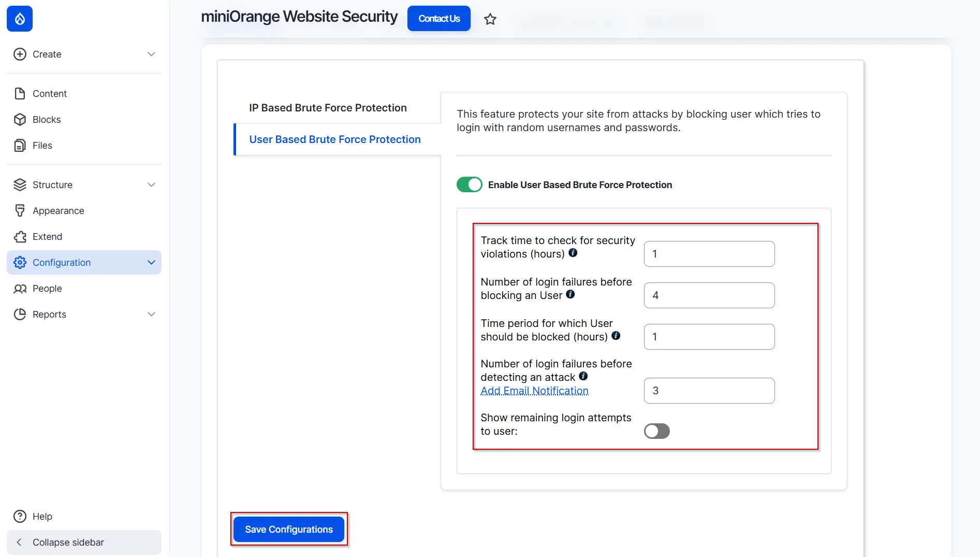Click the Create plus icon
Viewport: 980px width, 557px height.
[x=20, y=54]
